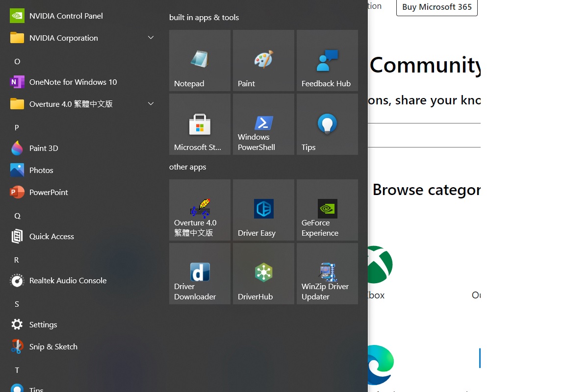The width and height of the screenshot is (565, 392).
Task: Open Paint 3D from the app list
Action: pos(83,148)
